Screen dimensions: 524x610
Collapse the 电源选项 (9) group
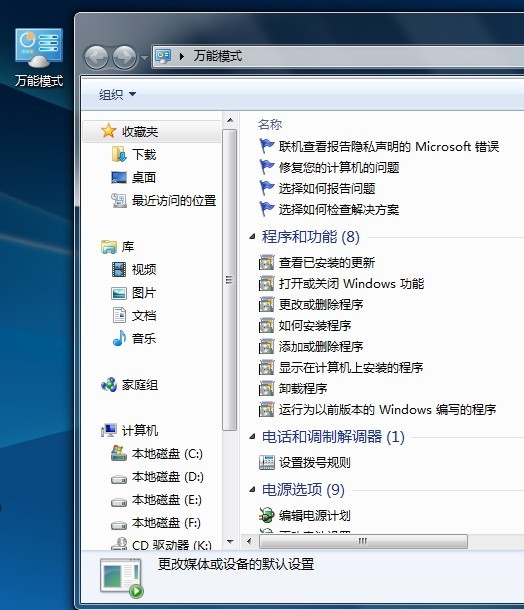click(x=252, y=489)
